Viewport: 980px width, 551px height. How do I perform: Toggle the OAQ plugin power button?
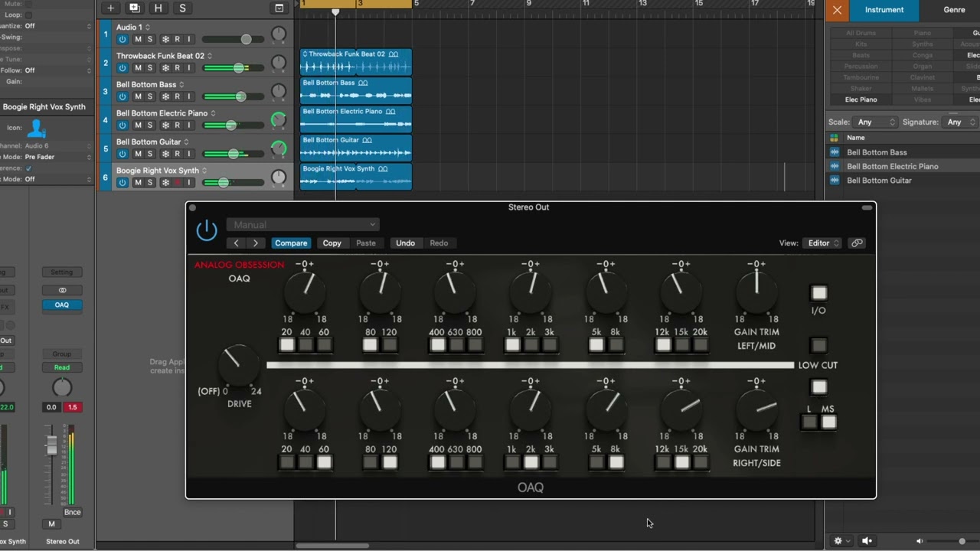point(207,230)
